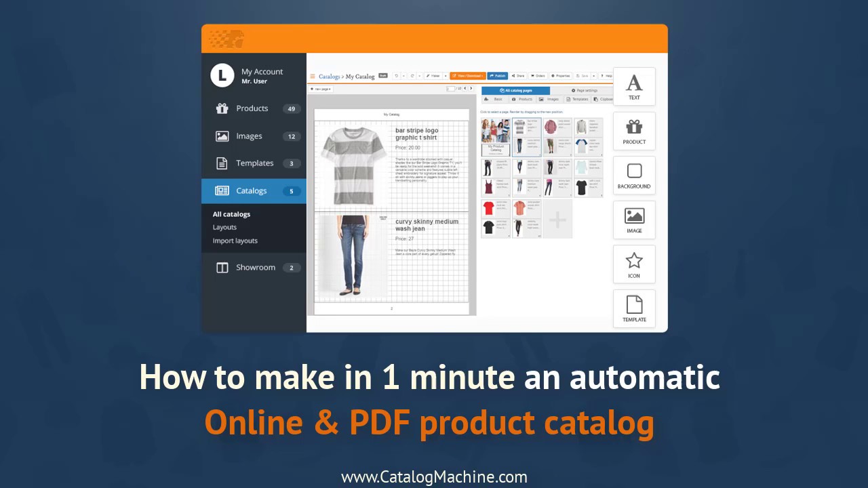
Task: Click the 'Price: 27' text
Action: pyautogui.click(x=404, y=239)
